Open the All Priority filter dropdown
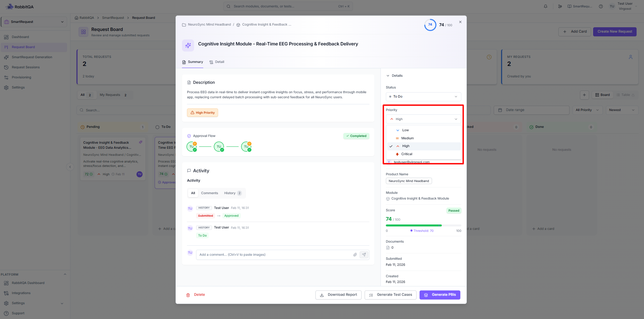 pos(587,110)
